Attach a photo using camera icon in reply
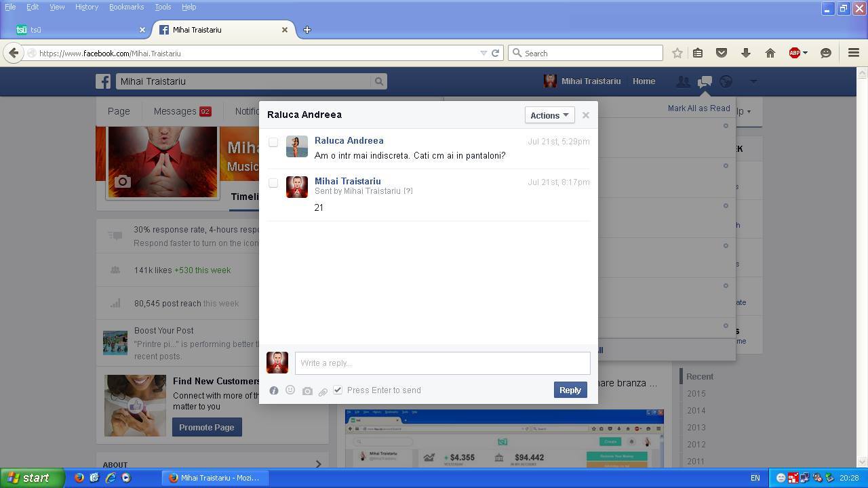Viewport: 868px width, 488px height. point(307,391)
